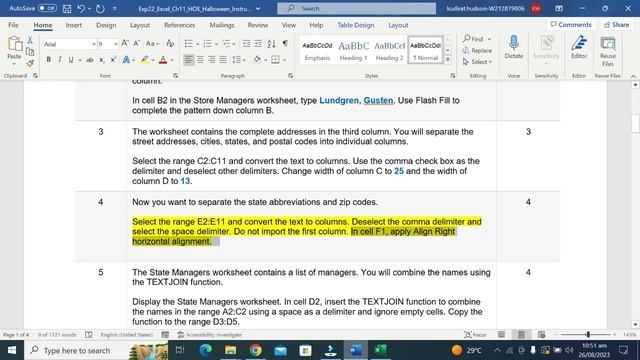Apply Emphasis style

click(x=317, y=50)
